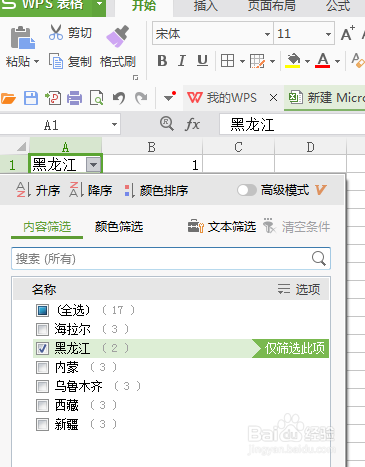Click 仅筛选此项 for 黑龙江

(x=291, y=349)
